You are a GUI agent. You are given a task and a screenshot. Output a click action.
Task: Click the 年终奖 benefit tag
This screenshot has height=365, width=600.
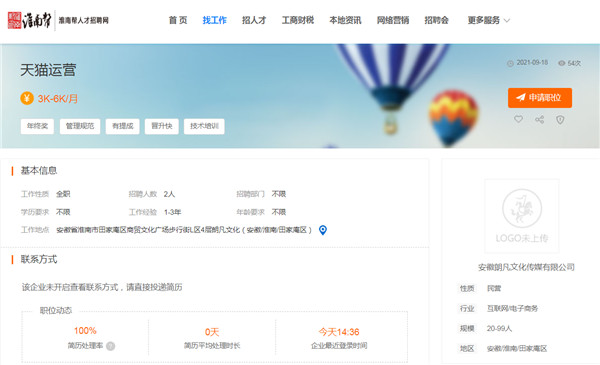(37, 126)
